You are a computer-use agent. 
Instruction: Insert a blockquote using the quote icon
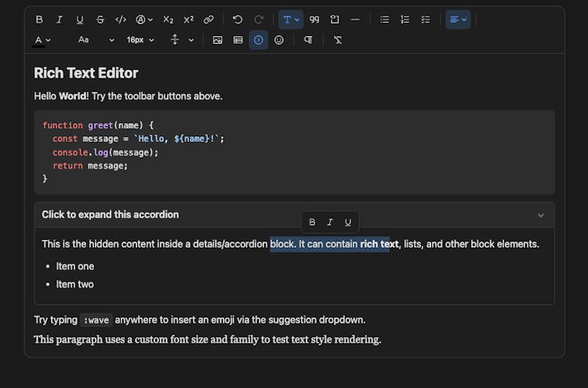pos(314,20)
